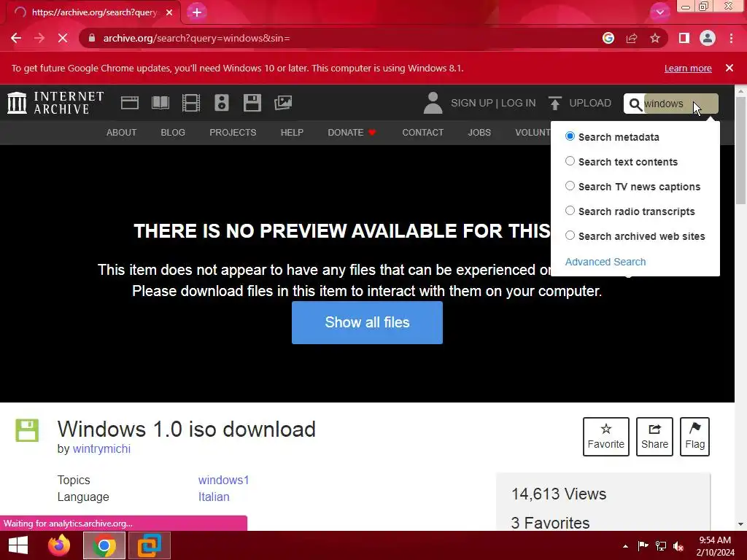Open Chrome profile avatar
This screenshot has width=747, height=560.
pyautogui.click(x=708, y=38)
